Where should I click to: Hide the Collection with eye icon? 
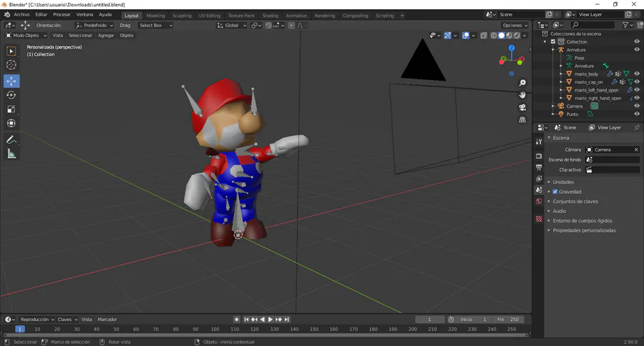tap(637, 41)
